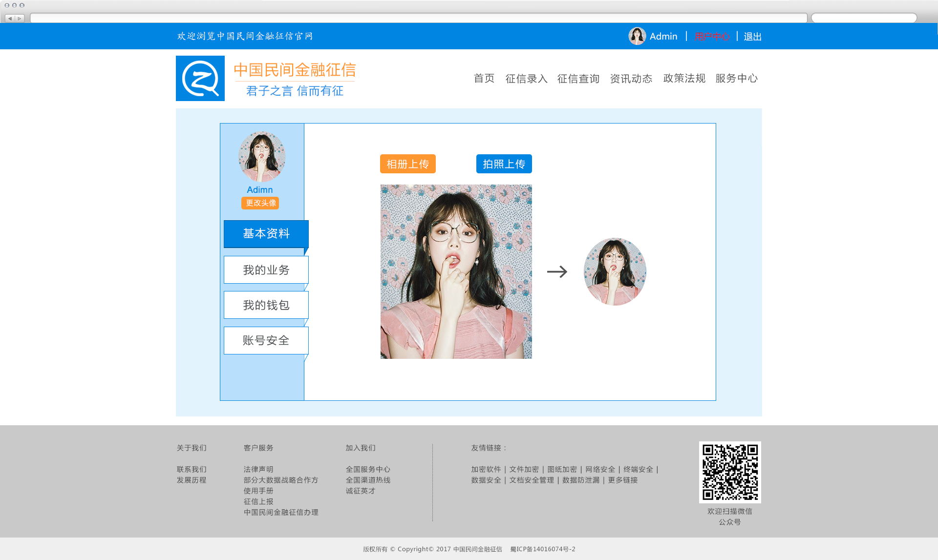Open 使用手册 footer link
Screen dimensions: 938x560
pos(258,491)
